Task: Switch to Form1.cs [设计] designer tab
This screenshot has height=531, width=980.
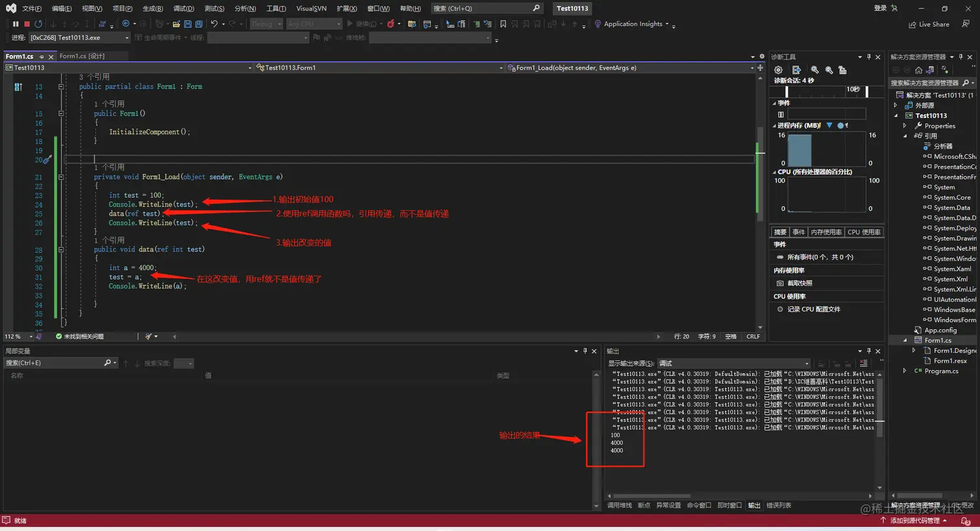Action: [82, 56]
